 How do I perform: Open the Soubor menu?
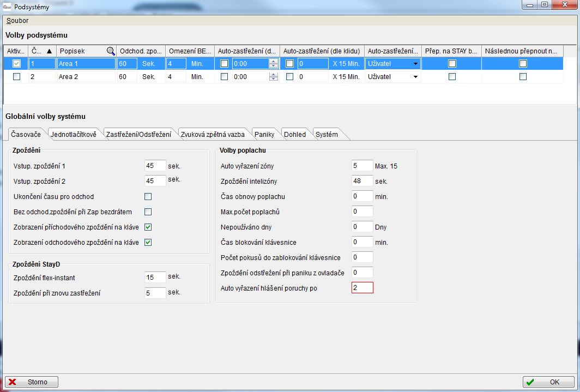click(17, 21)
